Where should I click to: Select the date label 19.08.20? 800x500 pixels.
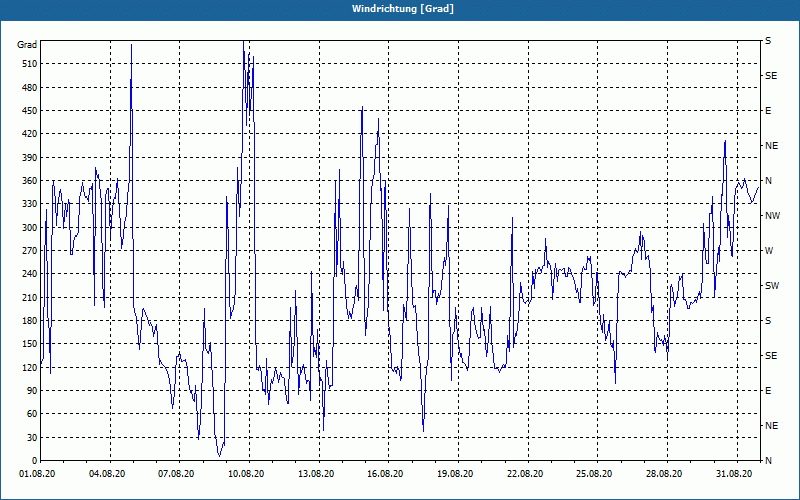point(455,474)
